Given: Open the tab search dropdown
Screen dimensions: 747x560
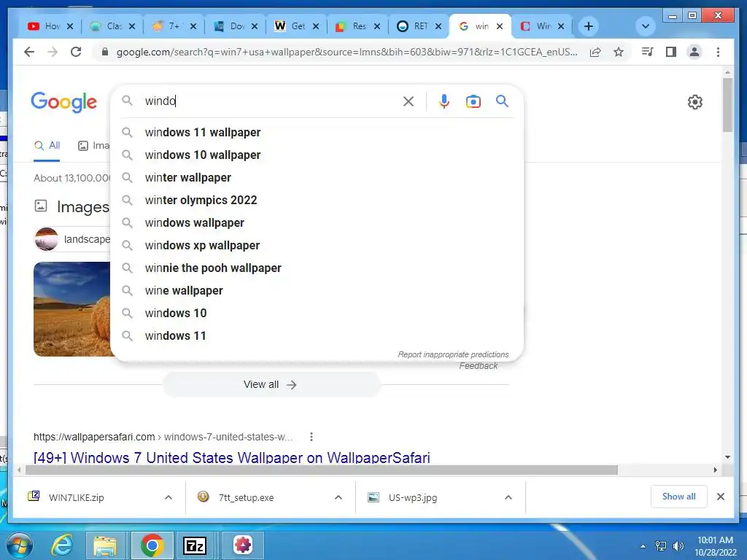Looking at the screenshot, I should click(646, 26).
